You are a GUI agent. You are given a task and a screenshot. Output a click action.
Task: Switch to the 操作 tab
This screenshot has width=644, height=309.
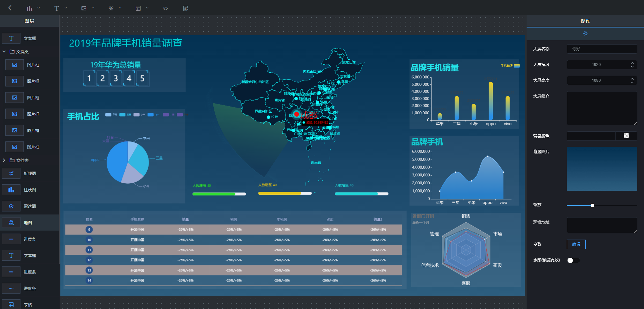coord(585,21)
